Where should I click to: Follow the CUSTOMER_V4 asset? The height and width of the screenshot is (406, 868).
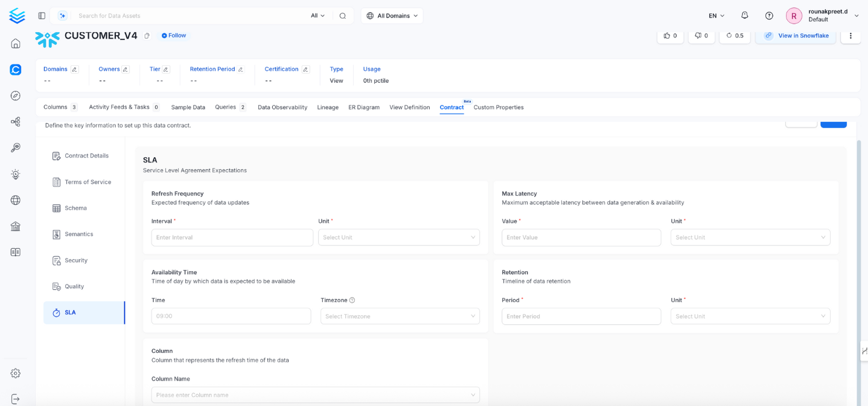point(174,36)
